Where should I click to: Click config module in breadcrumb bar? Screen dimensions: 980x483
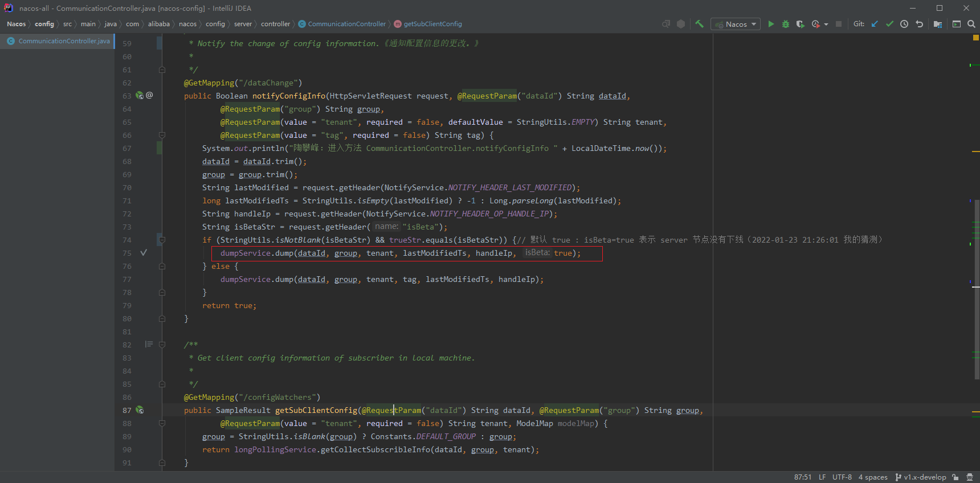pos(44,24)
